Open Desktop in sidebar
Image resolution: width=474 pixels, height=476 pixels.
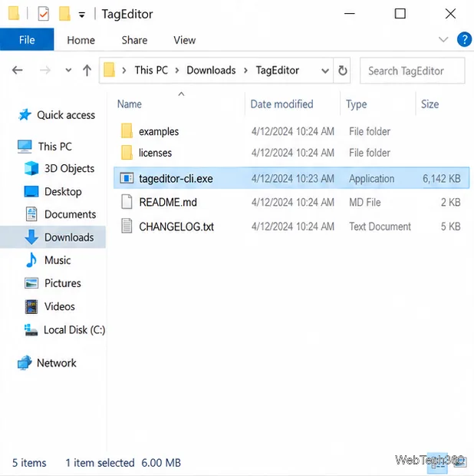(63, 192)
